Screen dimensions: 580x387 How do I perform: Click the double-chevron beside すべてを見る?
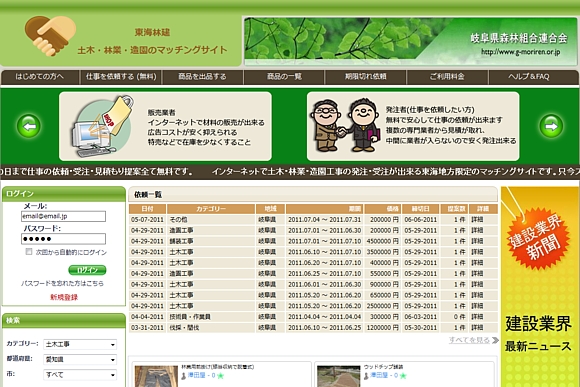coord(495,340)
